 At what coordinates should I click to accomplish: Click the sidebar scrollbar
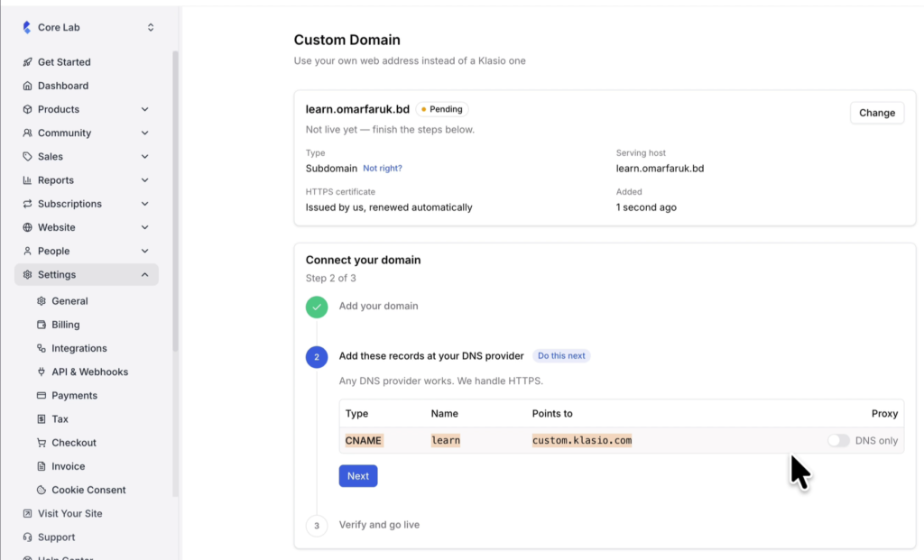175,201
